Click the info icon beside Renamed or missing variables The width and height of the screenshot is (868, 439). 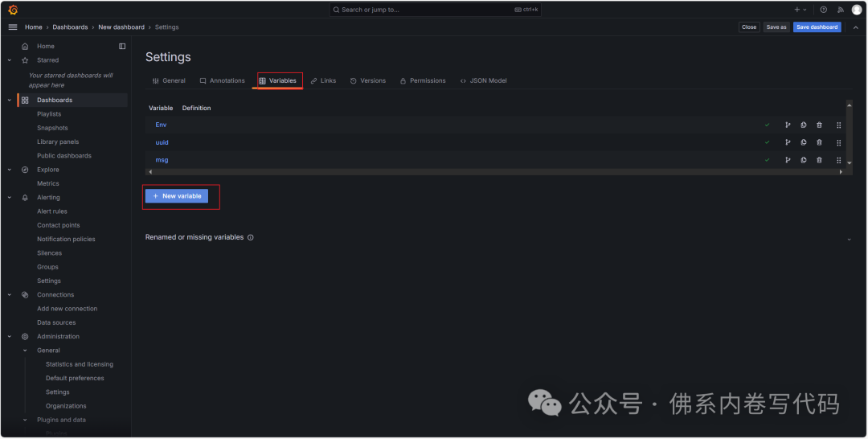point(250,237)
